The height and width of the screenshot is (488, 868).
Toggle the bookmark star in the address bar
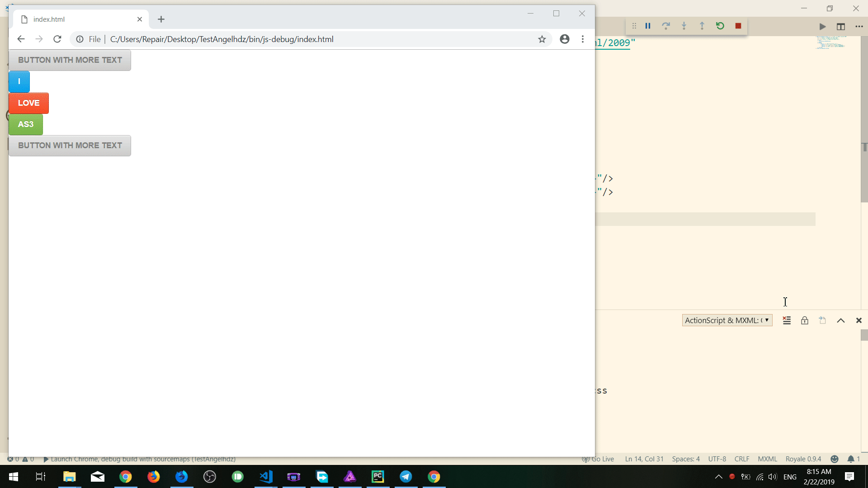point(542,39)
